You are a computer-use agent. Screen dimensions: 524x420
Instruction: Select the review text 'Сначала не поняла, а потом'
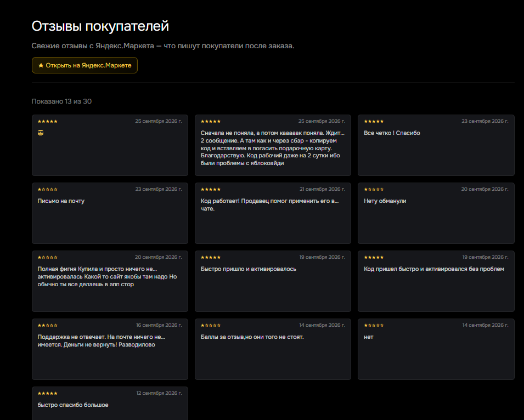coord(272,148)
